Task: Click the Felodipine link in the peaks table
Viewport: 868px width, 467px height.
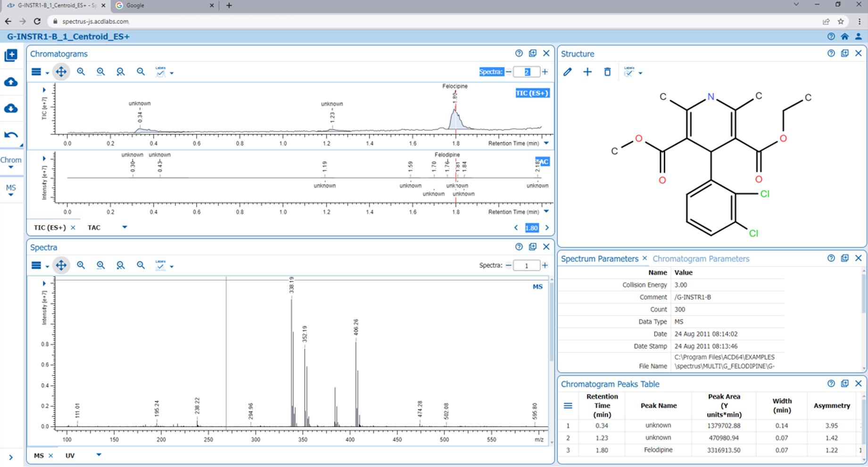Action: pyautogui.click(x=658, y=450)
